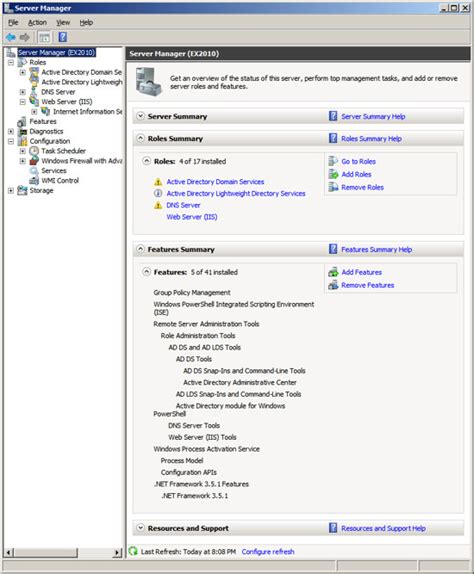Click the Windows Firewall icon in tree
Viewport: 474px width, 574px height.
point(34,161)
